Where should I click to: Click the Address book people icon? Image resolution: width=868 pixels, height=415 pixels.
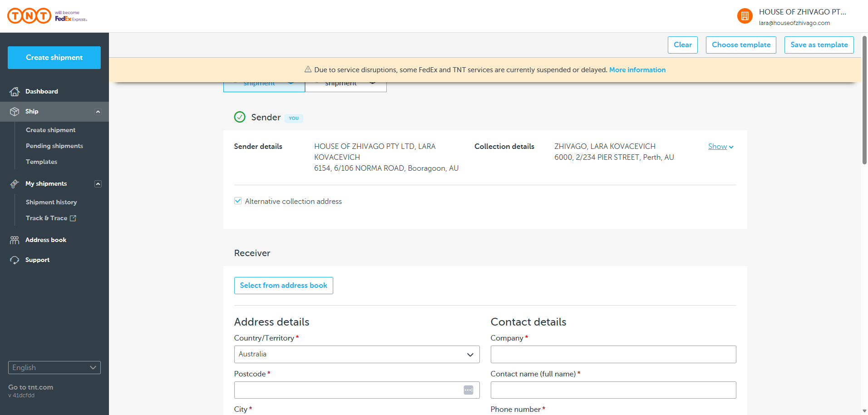pyautogui.click(x=15, y=240)
